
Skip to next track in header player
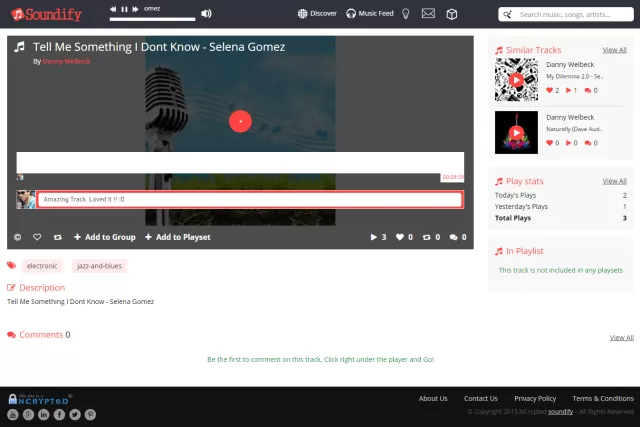pos(135,9)
